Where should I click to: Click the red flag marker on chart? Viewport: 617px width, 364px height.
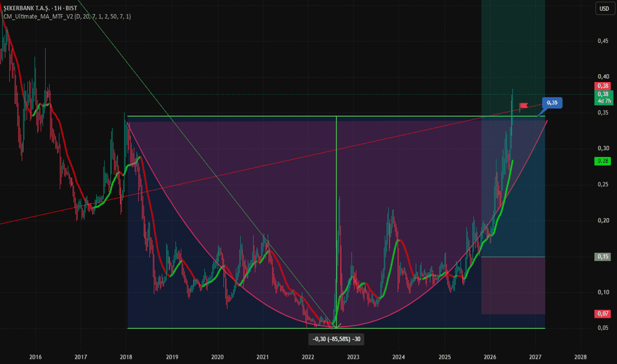coord(524,106)
